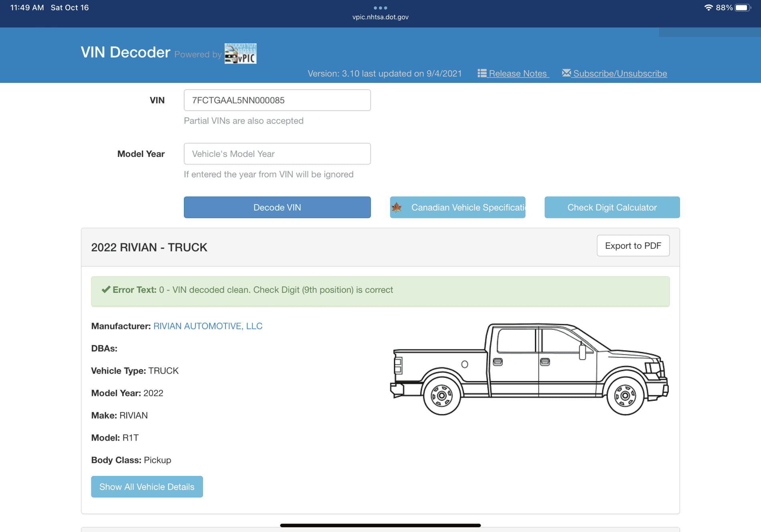Tap the vpic.nhtsa.dot.gov address text
The image size is (761, 532).
click(380, 17)
